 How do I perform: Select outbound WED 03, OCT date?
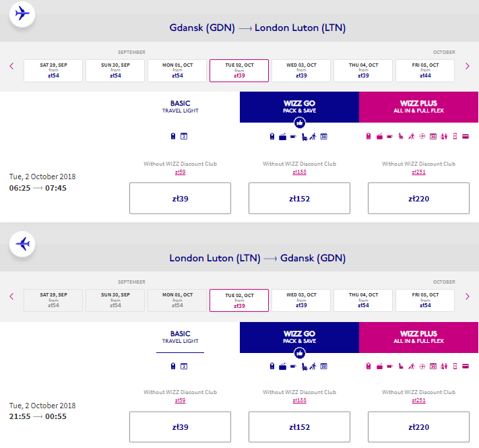301,71
